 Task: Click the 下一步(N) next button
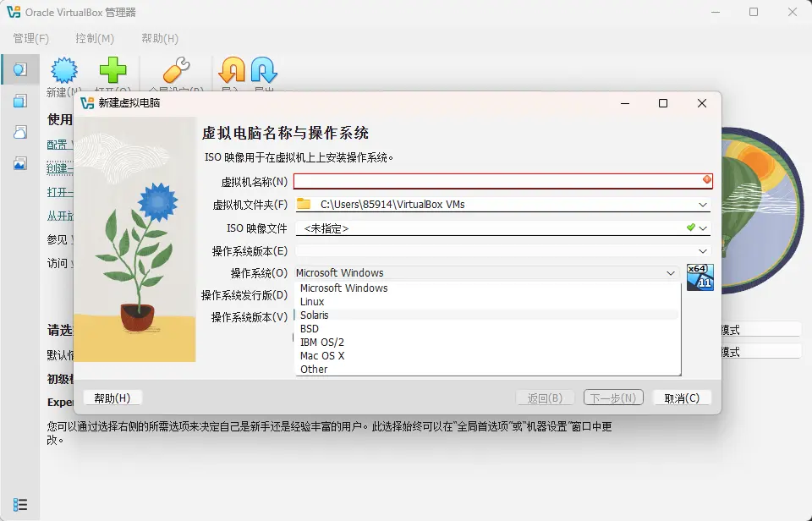point(613,398)
